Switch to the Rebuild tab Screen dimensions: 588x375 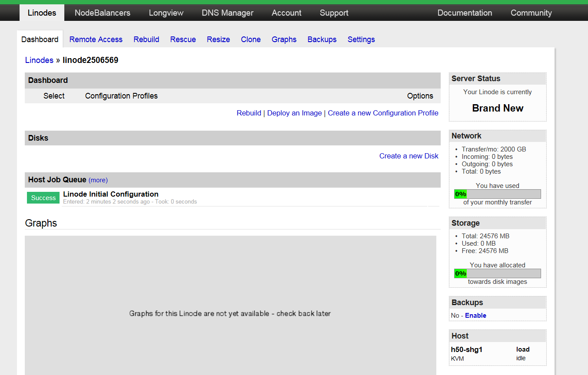point(146,39)
